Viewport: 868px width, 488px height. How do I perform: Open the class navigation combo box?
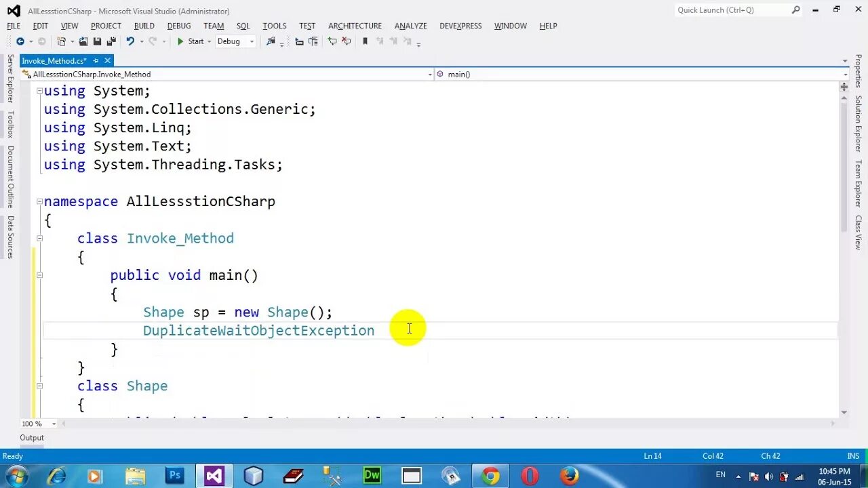227,75
